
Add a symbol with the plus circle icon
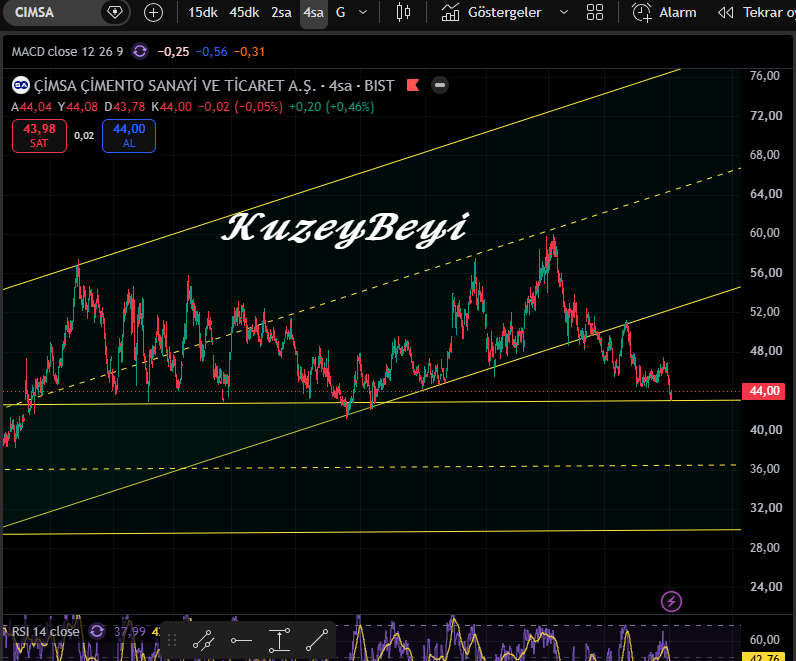point(153,12)
